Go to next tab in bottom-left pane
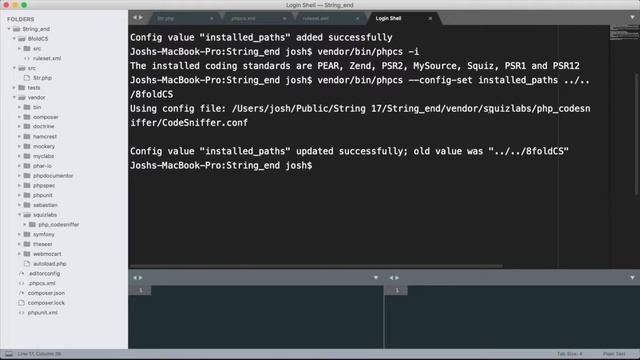Viewport: 640px width, 360px height. pyautogui.click(x=141, y=278)
